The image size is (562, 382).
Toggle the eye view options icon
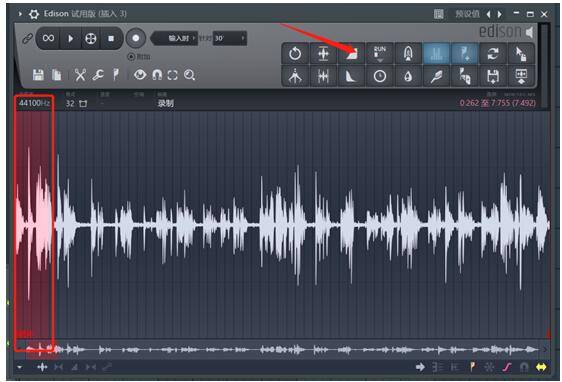click(x=140, y=75)
